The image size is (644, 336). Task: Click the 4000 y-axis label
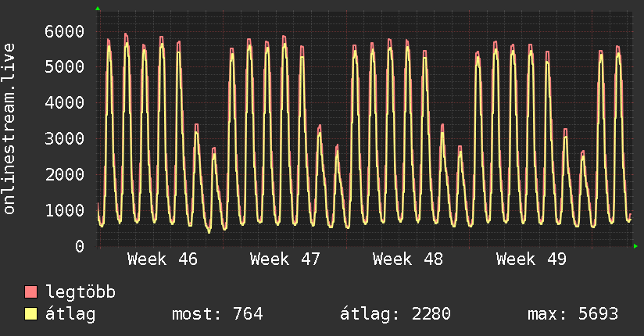(x=65, y=102)
